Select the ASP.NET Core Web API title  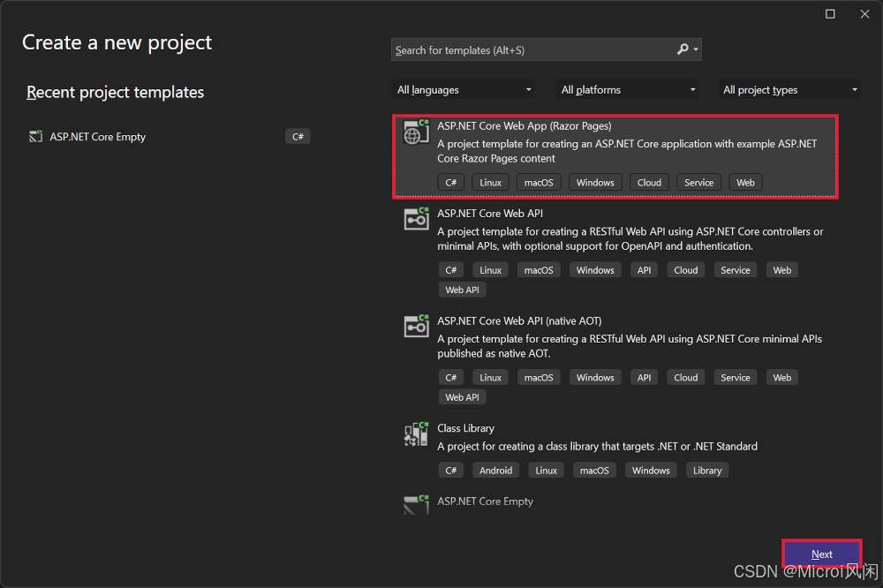pyautogui.click(x=490, y=214)
